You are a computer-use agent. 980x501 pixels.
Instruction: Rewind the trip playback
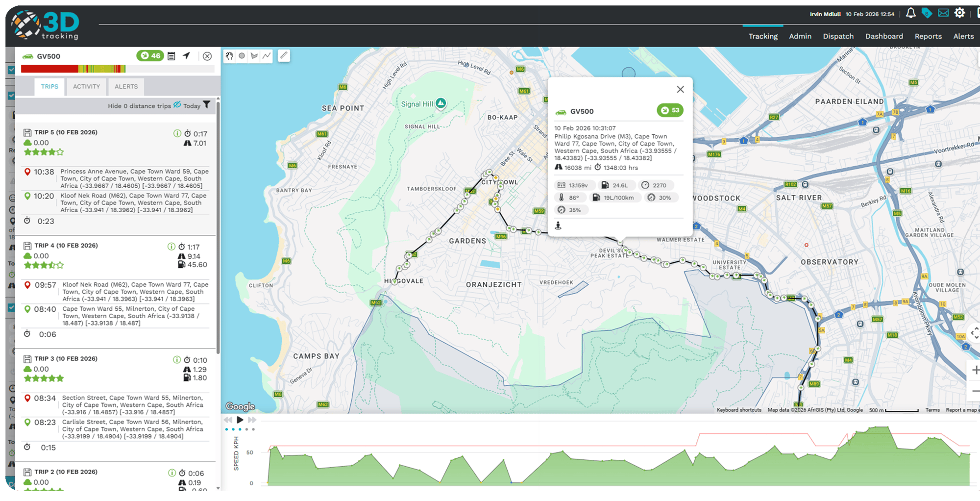(x=228, y=420)
